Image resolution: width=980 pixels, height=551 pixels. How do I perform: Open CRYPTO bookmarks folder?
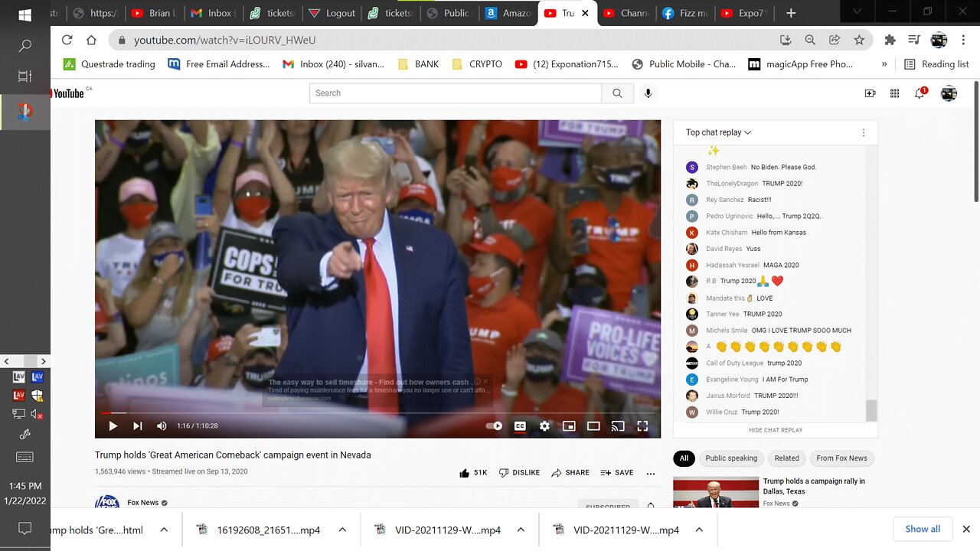[476, 64]
